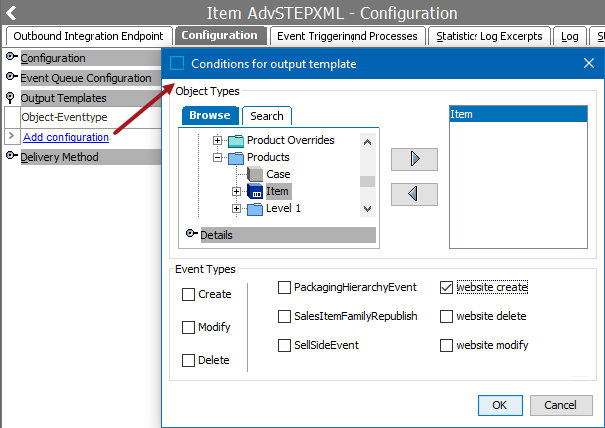Click the Product Overrides folder icon

[x=235, y=140]
